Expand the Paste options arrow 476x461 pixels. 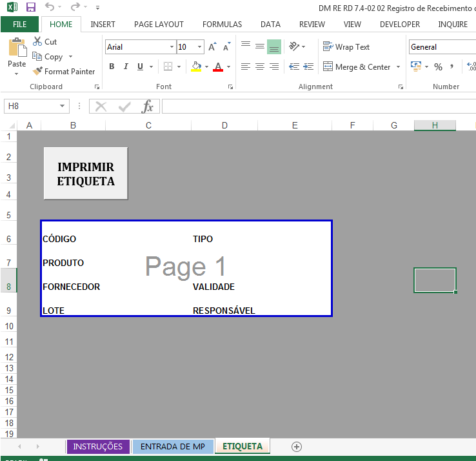point(16,74)
